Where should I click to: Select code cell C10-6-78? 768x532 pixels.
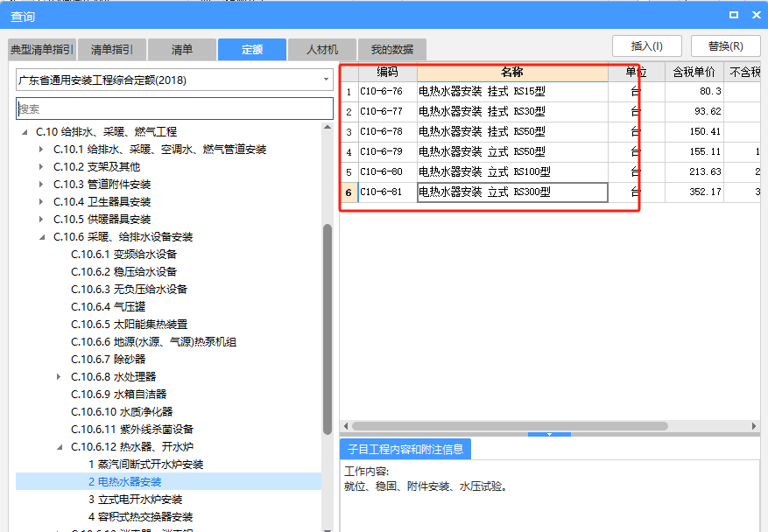click(387, 131)
